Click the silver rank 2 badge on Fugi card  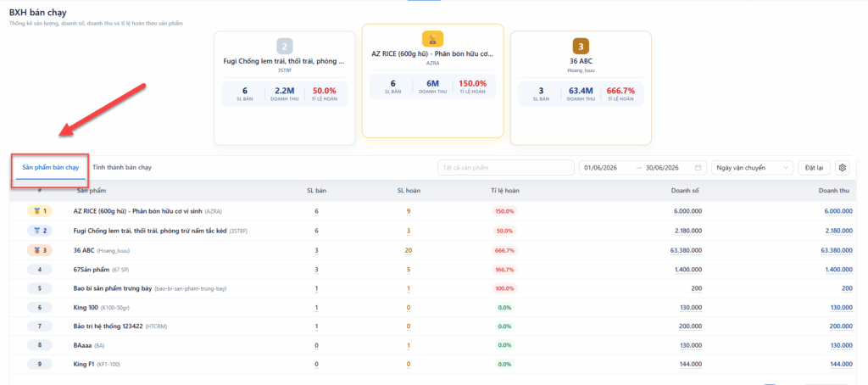point(285,46)
